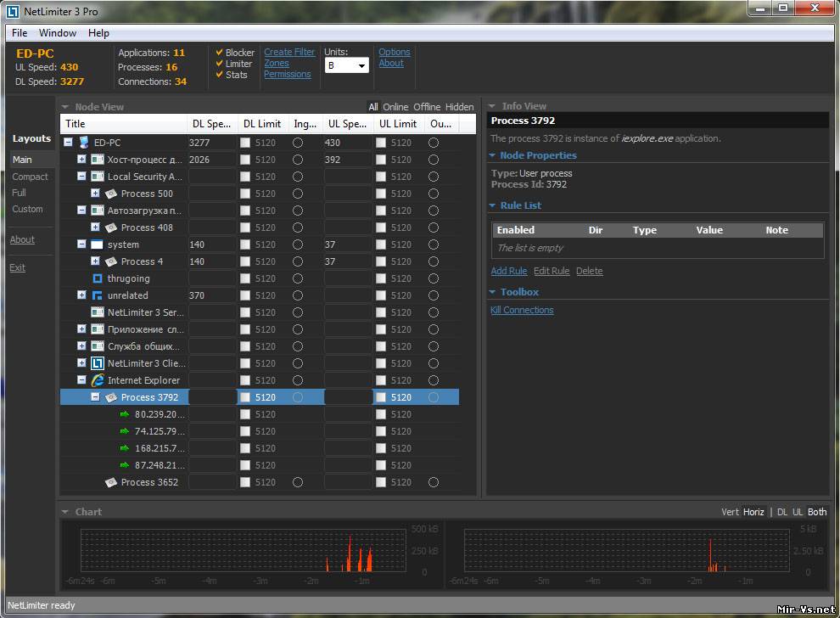Viewport: 840px width, 618px height.
Task: Click the Local Security application icon
Action: [98, 177]
